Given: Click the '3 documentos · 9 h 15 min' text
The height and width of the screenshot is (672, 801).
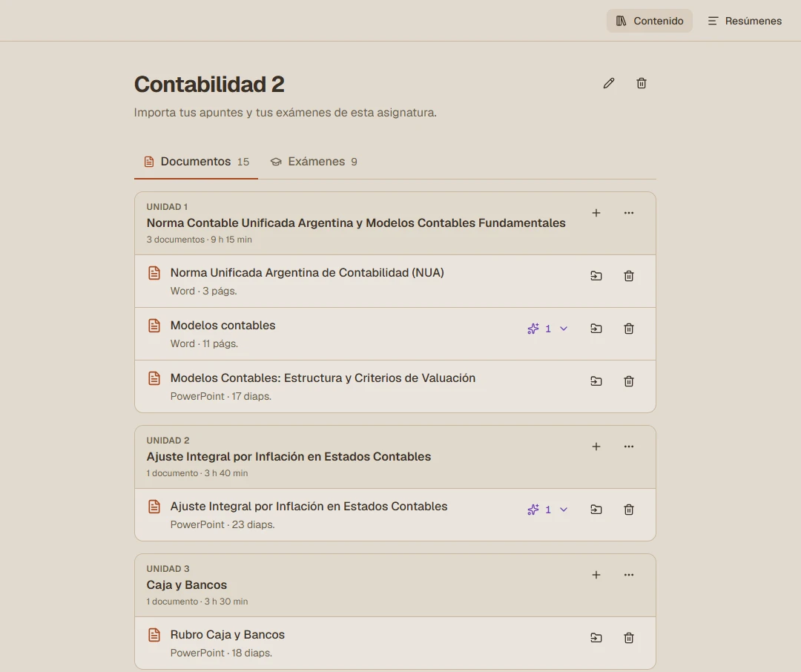Looking at the screenshot, I should (200, 239).
